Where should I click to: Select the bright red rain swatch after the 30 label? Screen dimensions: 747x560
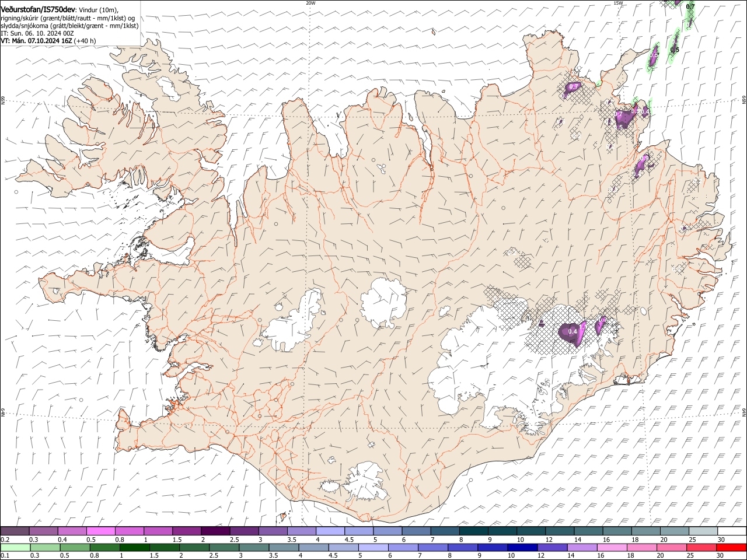731,547
